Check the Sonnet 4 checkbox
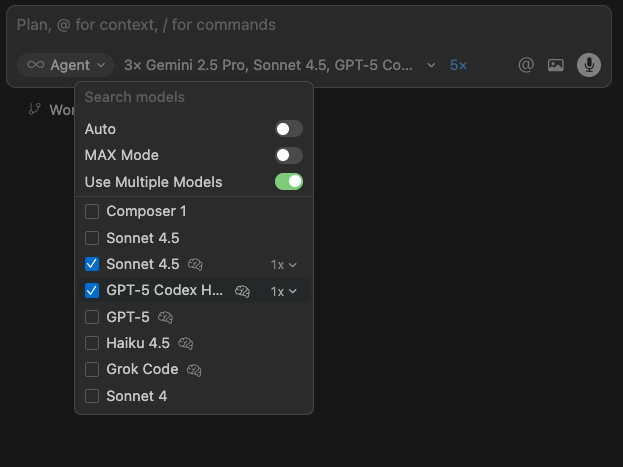 coord(92,396)
